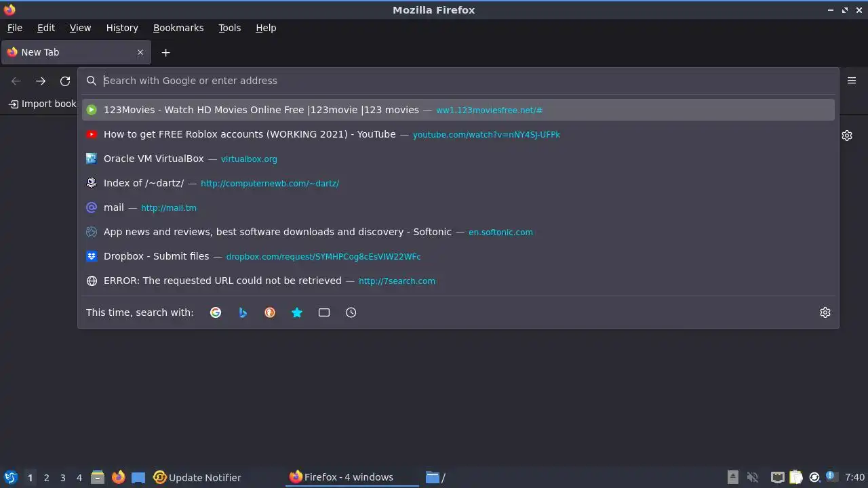The height and width of the screenshot is (488, 868).
Task: Close the New Tab tab
Action: pos(140,52)
